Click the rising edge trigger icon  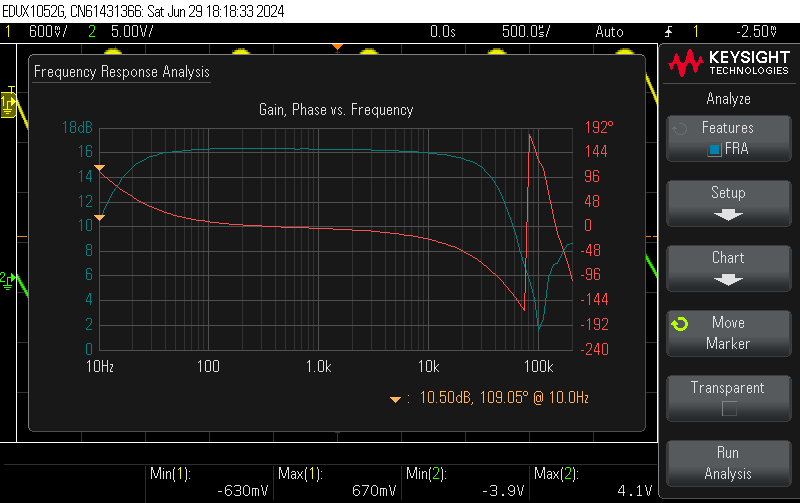coord(668,32)
